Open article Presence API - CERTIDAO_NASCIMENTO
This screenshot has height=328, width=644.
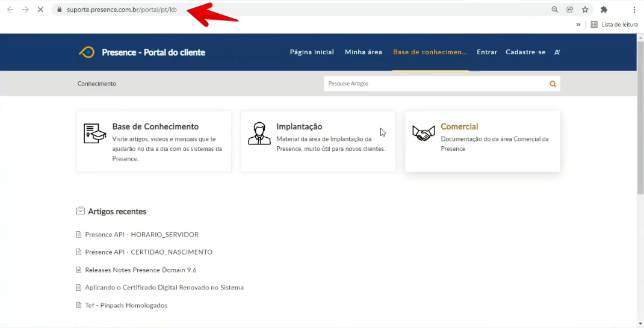pyautogui.click(x=149, y=252)
